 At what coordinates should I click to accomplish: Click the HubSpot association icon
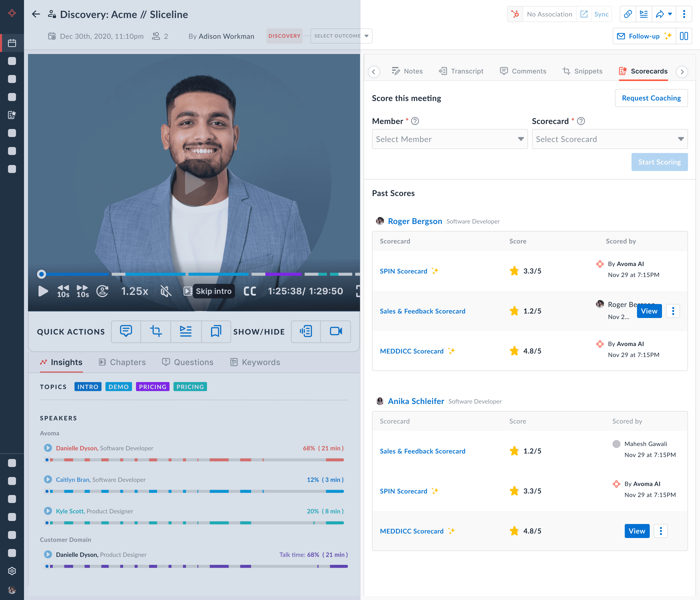coord(515,14)
